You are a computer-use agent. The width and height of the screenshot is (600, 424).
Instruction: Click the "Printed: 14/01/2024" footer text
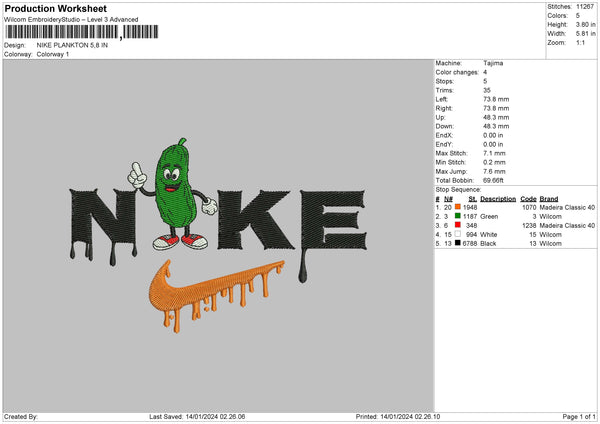pos(398,416)
